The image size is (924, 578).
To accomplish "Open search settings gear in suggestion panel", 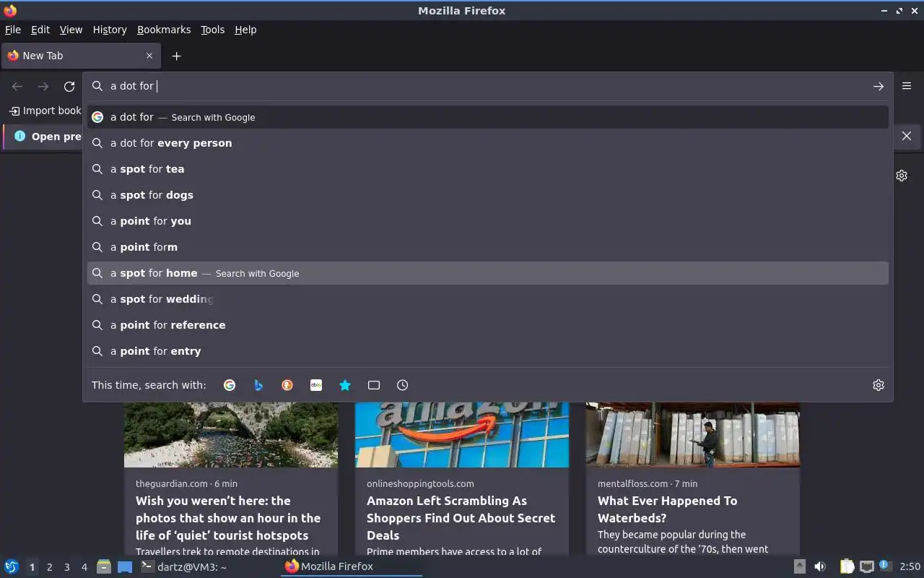I will [x=879, y=385].
